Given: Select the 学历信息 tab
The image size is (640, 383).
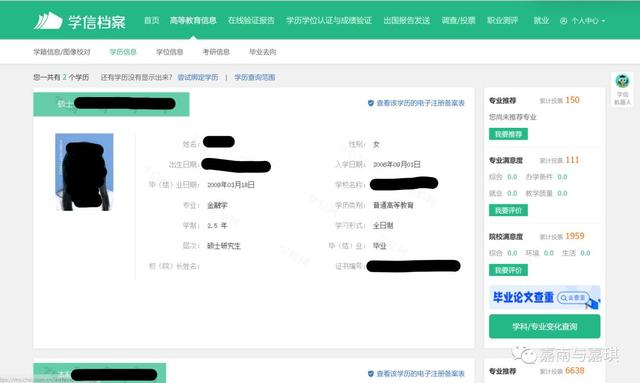Looking at the screenshot, I should pyautogui.click(x=123, y=52).
